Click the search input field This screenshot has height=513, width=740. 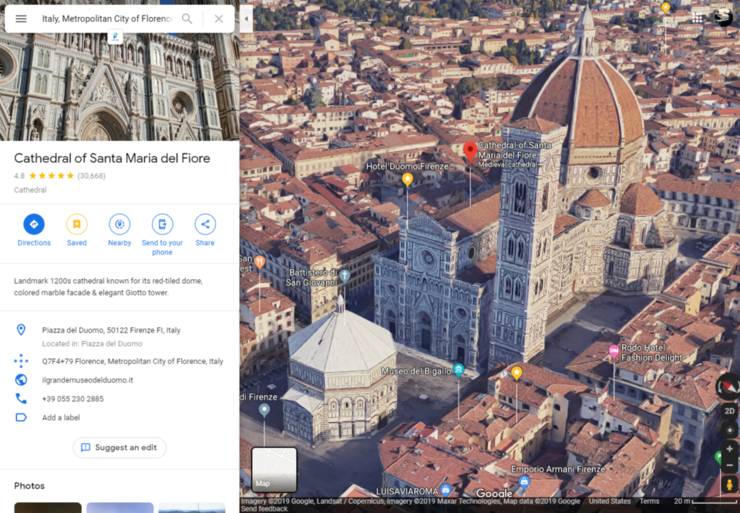[105, 19]
